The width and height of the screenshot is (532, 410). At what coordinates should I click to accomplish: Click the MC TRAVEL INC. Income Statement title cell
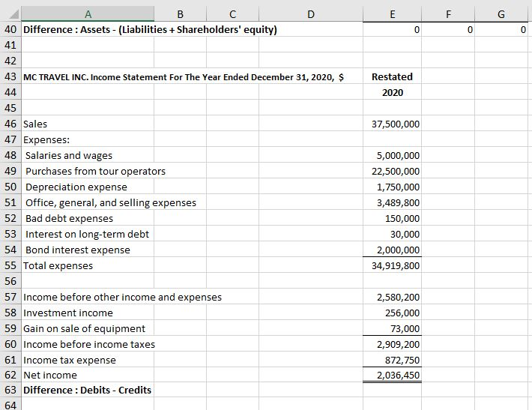point(184,77)
